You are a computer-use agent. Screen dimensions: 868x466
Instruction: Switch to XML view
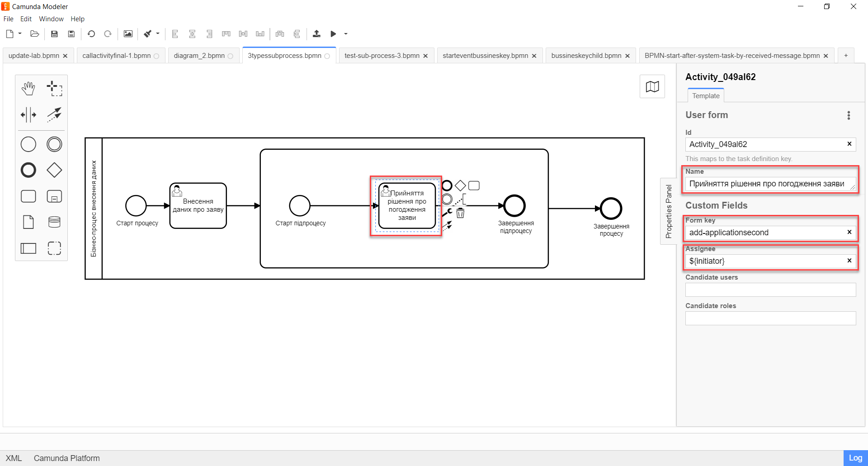tap(14, 458)
